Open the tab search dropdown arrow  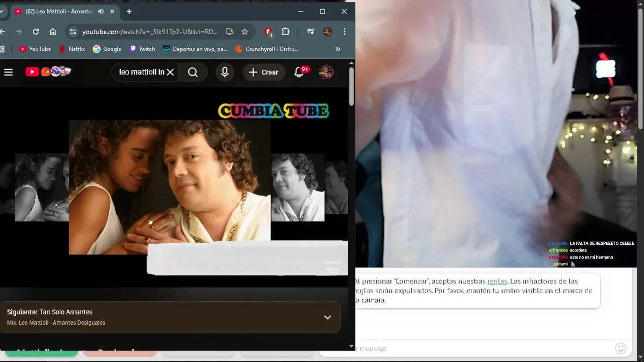[x=2, y=11]
